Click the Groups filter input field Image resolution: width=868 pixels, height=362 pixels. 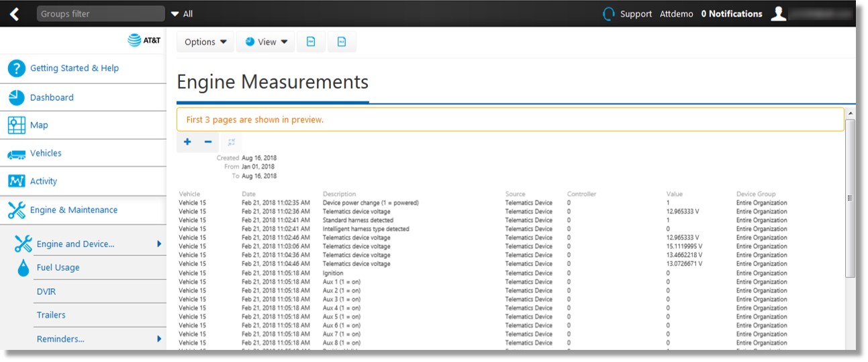click(101, 13)
